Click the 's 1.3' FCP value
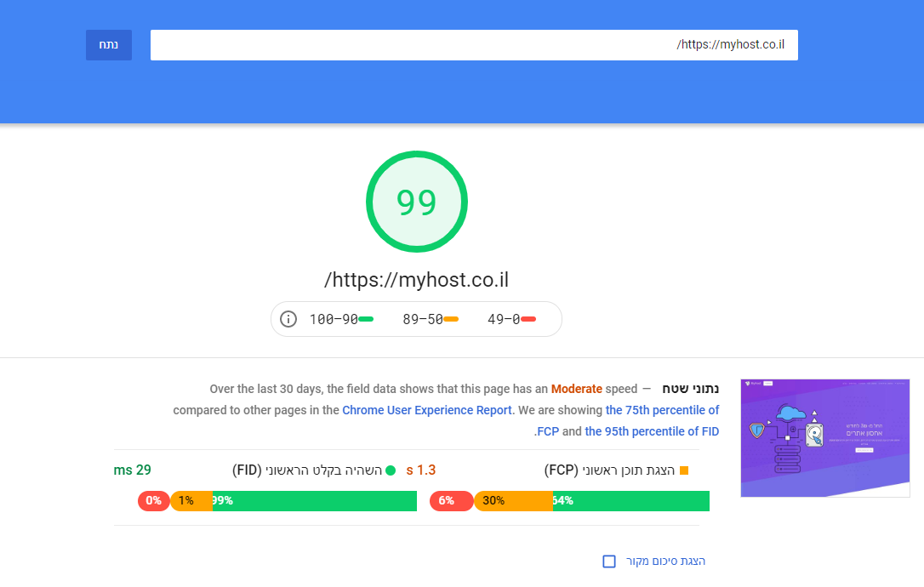This screenshot has width=924, height=587. (421, 470)
